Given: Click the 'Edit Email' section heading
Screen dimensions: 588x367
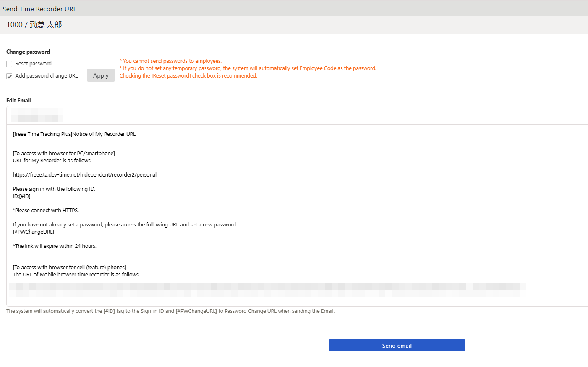Looking at the screenshot, I should (x=18, y=101).
